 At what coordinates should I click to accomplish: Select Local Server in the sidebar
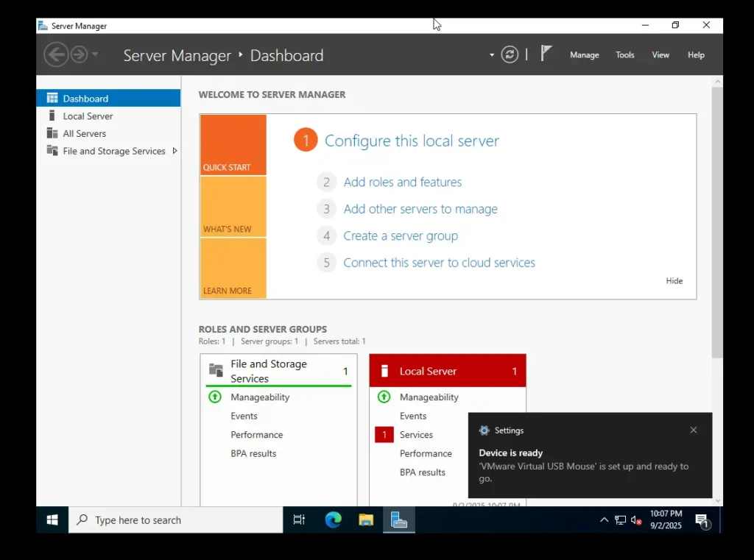108,116
